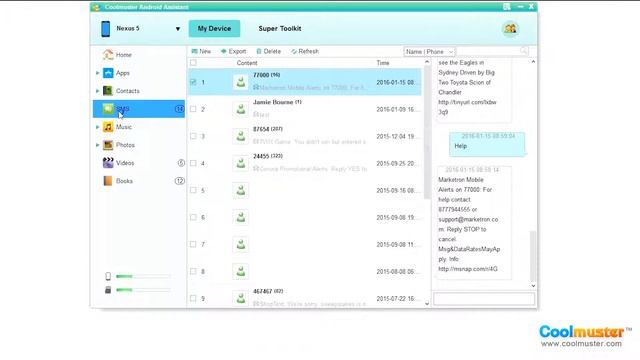Click the Jamie Bourne conversation name
The height and width of the screenshot is (360, 640).
pyautogui.click(x=273, y=102)
